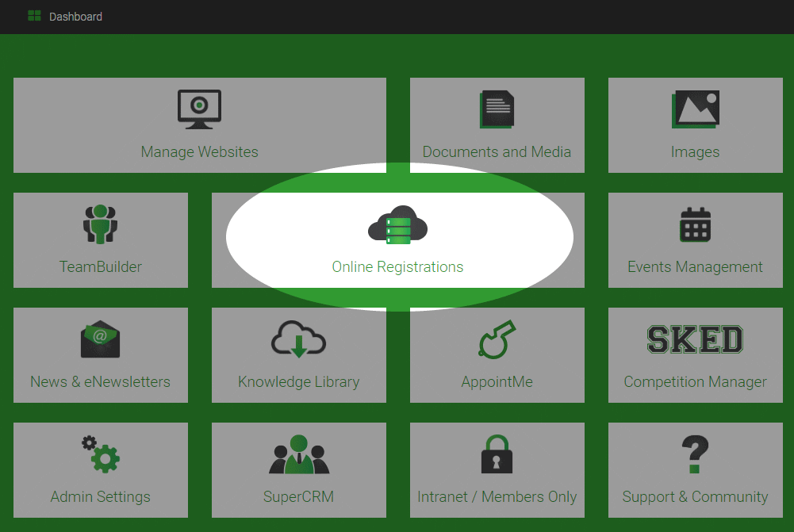Click the SKED logo icon
This screenshot has width=794, height=532.
[696, 339]
